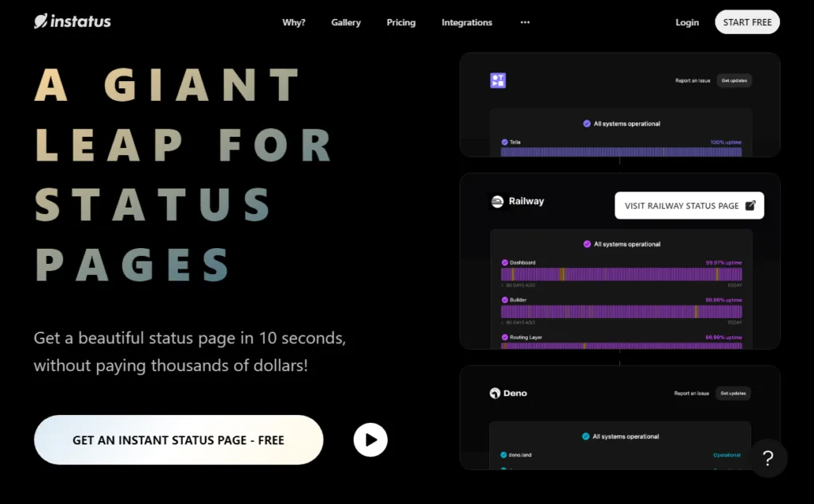This screenshot has height=504, width=814.
Task: Click the '100% uptime' text
Action: [726, 142]
